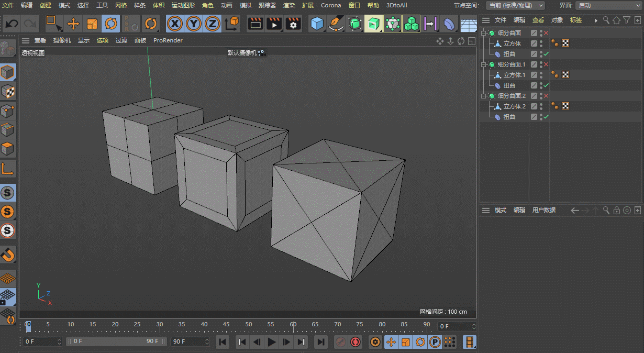Screen dimensions: 644x353
Task: Switch to Polygons mode in left sidebar
Action: click(x=8, y=149)
